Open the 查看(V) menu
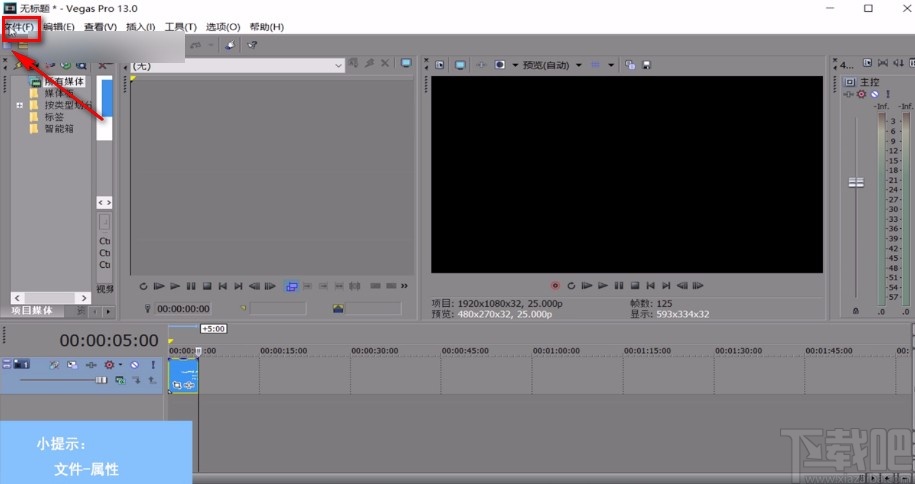 click(100, 27)
